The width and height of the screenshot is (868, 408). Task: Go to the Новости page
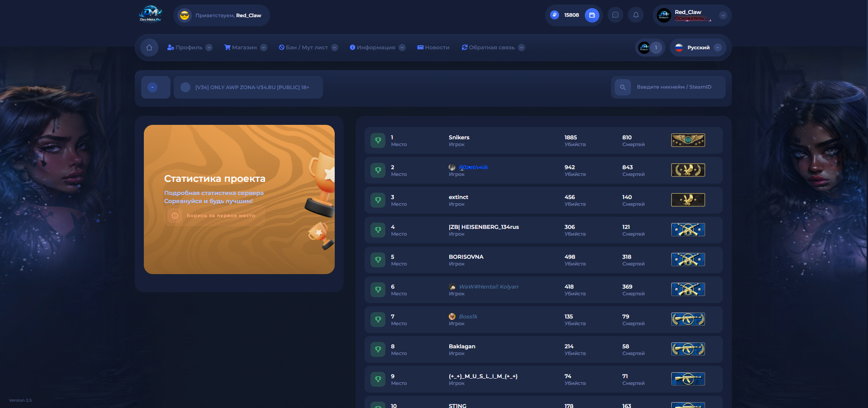[433, 47]
